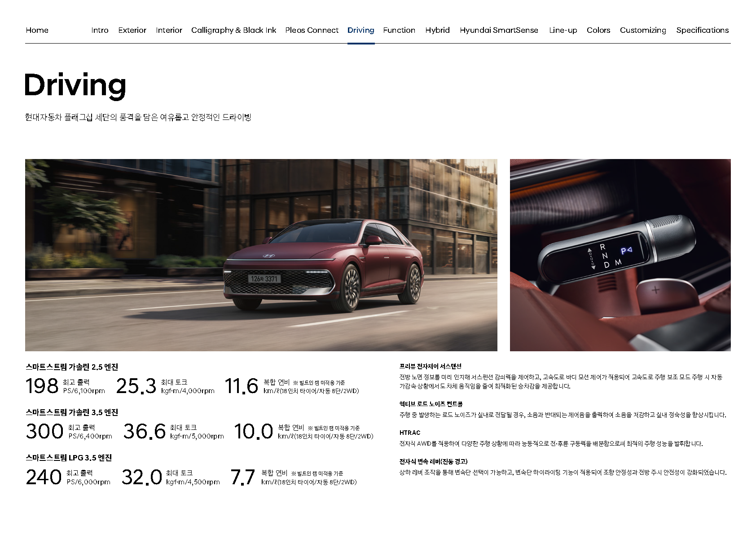This screenshot has width=756, height=535.
Task: Click the 36.6 torque value
Action: 145,431
